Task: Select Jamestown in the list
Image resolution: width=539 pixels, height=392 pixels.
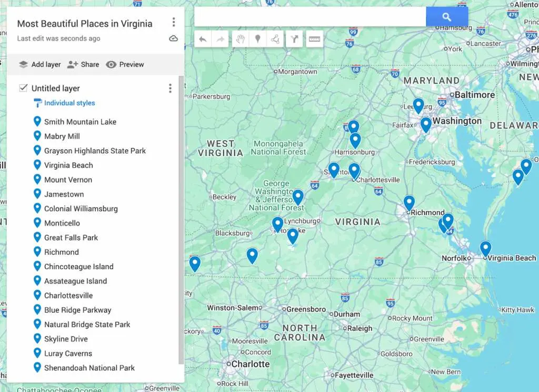Action: click(64, 194)
